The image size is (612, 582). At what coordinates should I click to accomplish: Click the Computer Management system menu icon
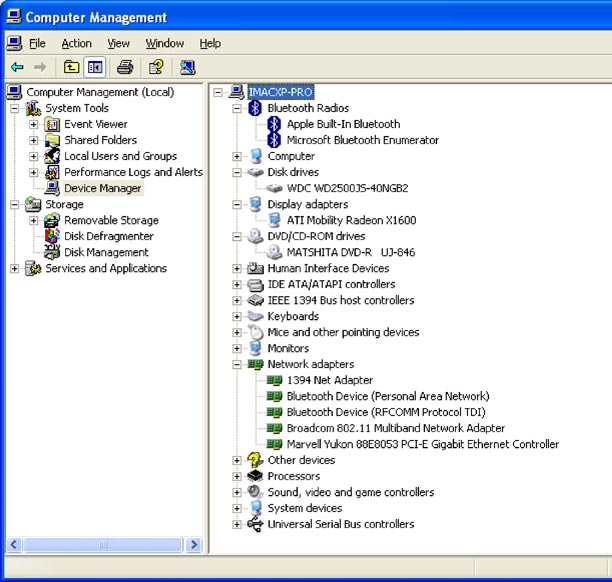[14, 17]
